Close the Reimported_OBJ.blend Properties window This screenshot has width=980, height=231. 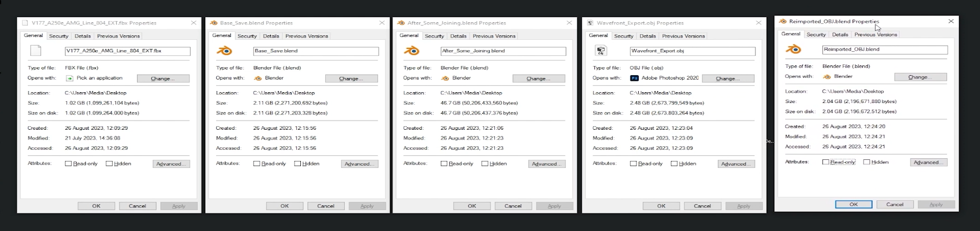(x=951, y=21)
